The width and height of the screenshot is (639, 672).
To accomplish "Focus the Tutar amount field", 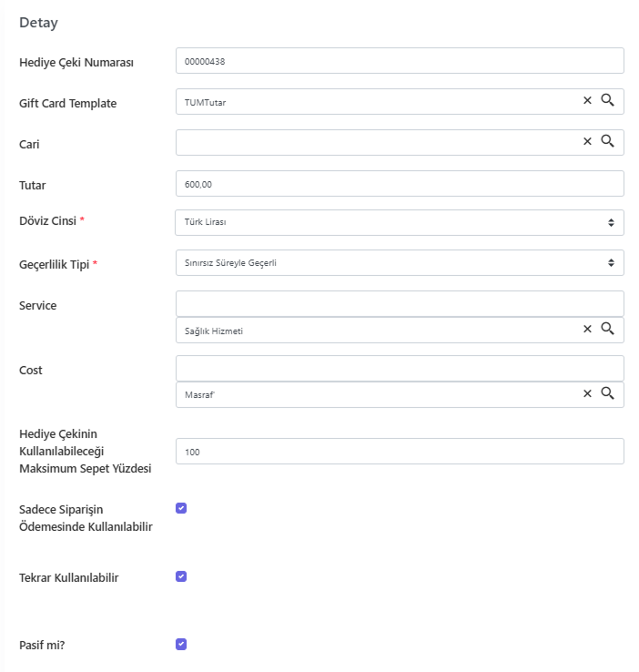I will (x=400, y=183).
